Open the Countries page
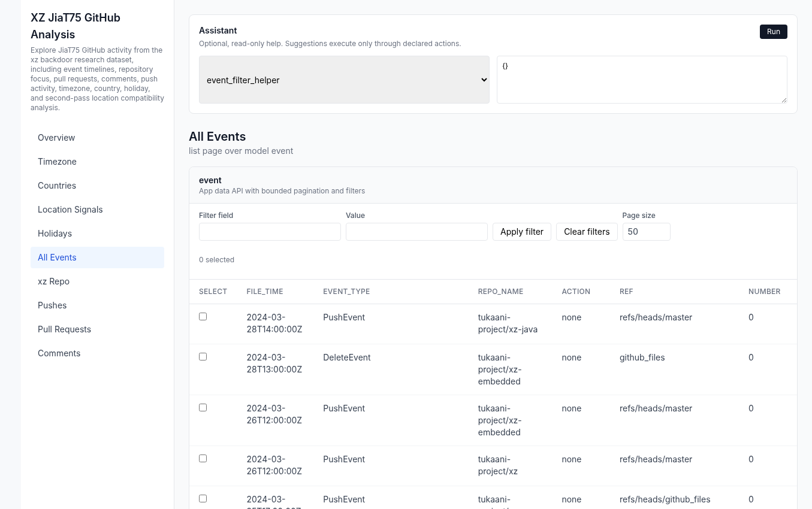812x509 pixels. pyautogui.click(x=97, y=186)
